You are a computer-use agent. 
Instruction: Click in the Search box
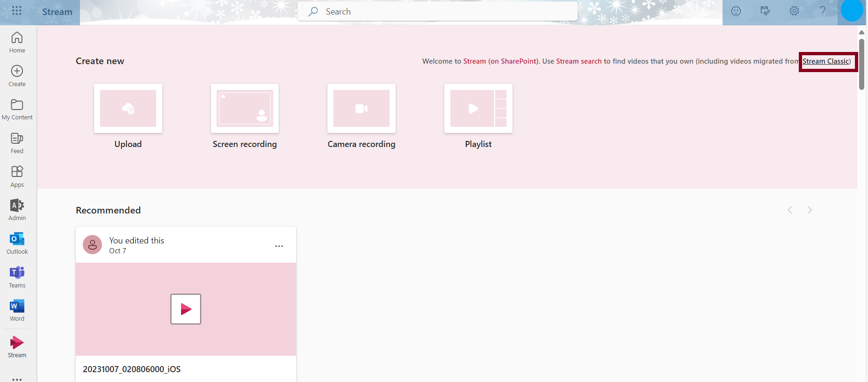(x=437, y=12)
